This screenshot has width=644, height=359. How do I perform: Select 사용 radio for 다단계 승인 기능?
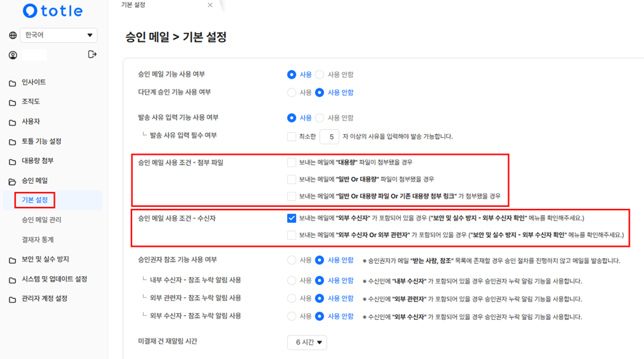click(292, 92)
